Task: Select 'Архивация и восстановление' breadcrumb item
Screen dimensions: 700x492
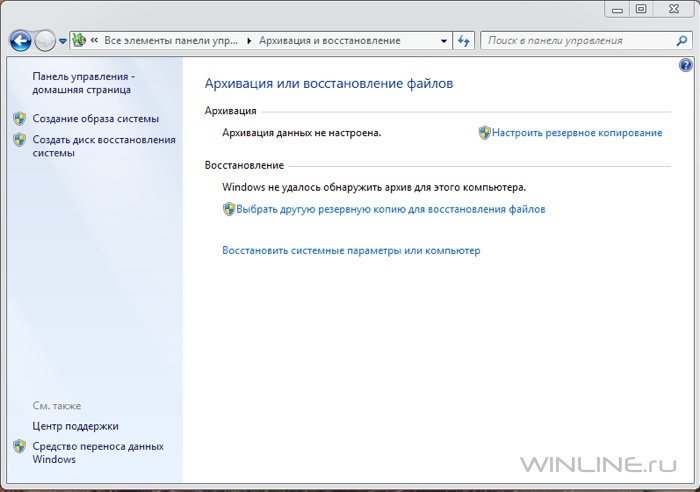Action: [x=329, y=41]
